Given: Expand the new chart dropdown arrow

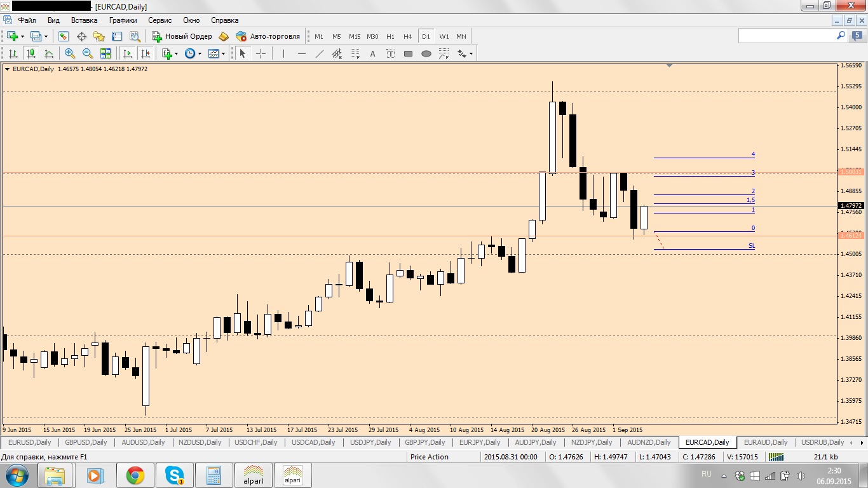Looking at the screenshot, I should [22, 36].
